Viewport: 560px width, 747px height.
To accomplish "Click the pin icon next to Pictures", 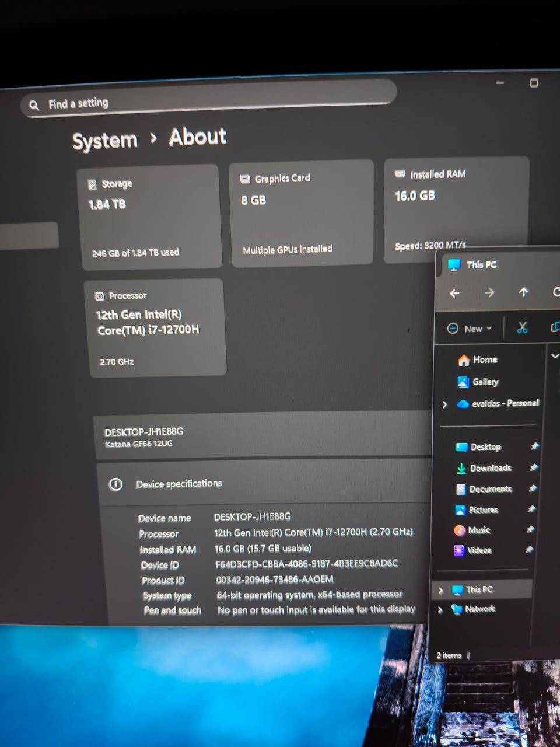I will pos(531,509).
